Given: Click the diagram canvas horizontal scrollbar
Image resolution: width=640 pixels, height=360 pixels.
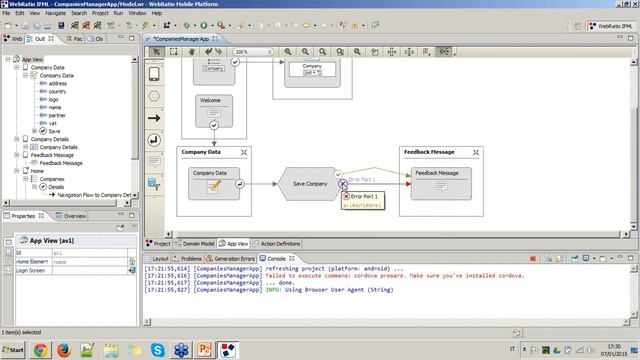Looking at the screenshot, I should (397, 234).
